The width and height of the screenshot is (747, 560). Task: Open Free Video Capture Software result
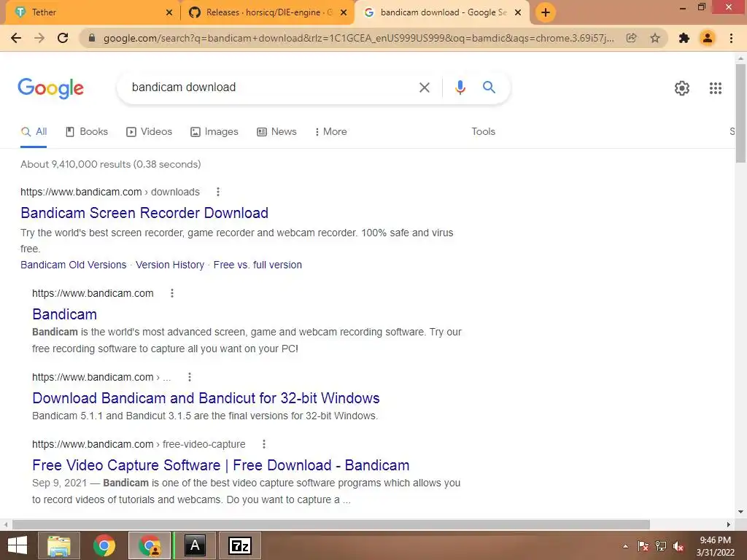220,465
